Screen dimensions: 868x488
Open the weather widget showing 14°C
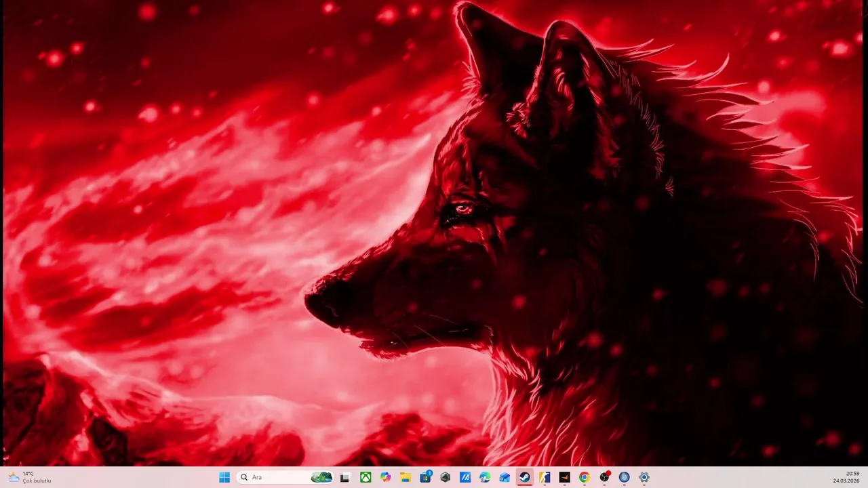click(x=29, y=477)
